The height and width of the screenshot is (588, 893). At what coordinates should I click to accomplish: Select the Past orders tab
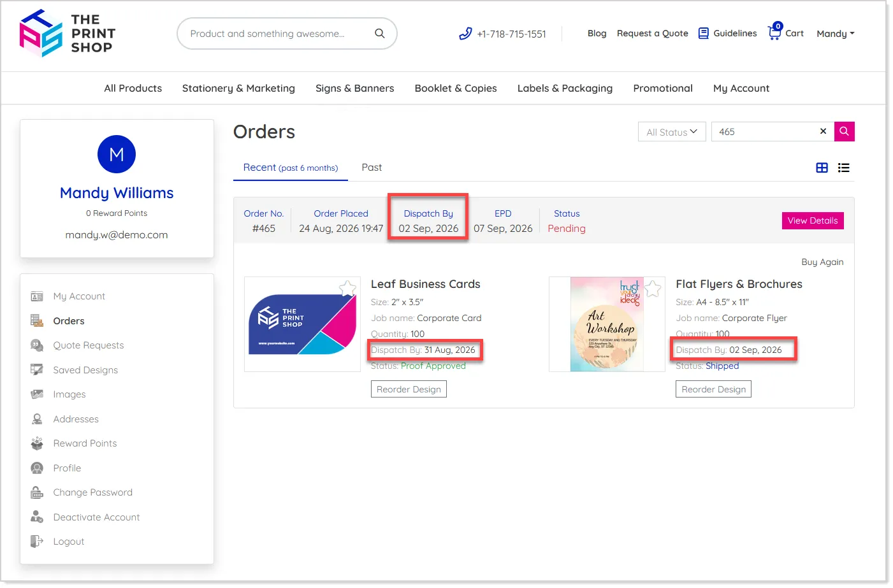click(372, 168)
